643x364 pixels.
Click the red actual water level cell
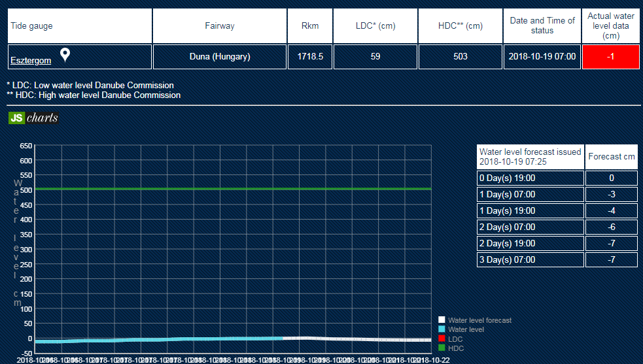(610, 57)
